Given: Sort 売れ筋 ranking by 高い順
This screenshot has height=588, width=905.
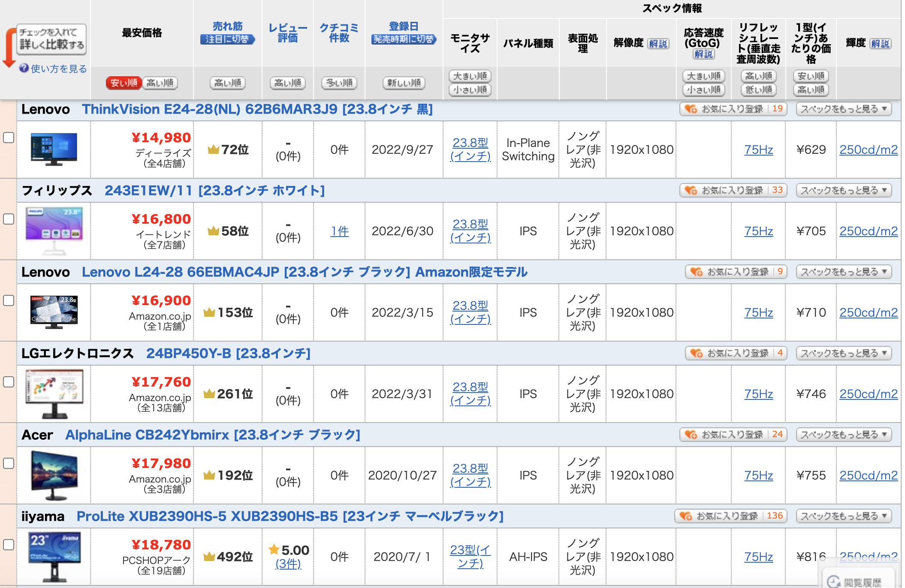Looking at the screenshot, I should tap(228, 83).
